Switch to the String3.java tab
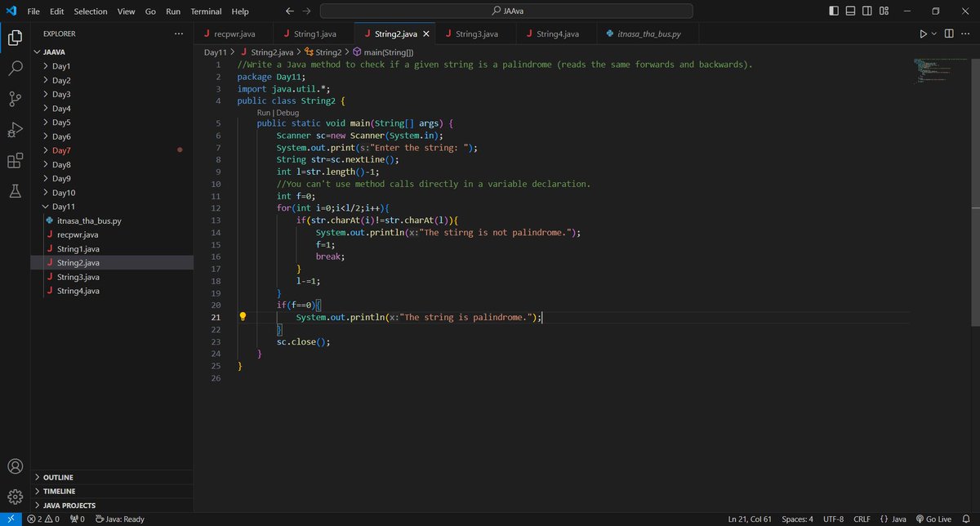The width and height of the screenshot is (980, 526). pyautogui.click(x=475, y=34)
